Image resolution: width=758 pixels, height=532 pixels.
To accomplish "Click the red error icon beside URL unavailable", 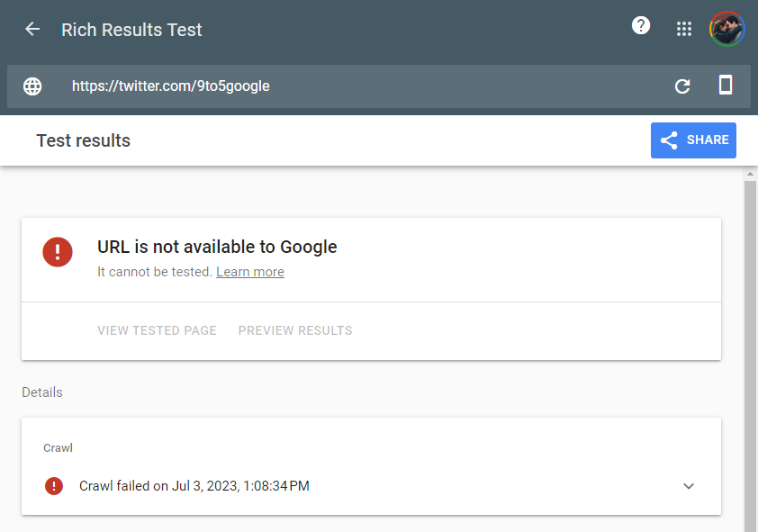I will tap(58, 251).
